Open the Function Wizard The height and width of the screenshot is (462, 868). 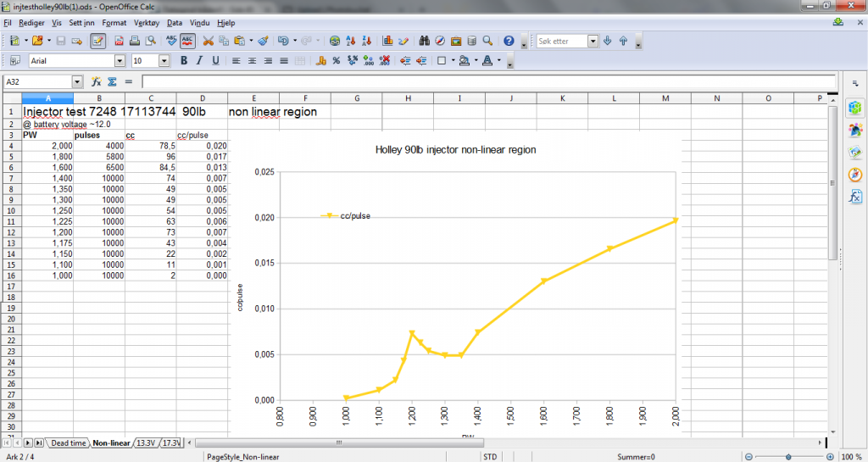(x=96, y=82)
